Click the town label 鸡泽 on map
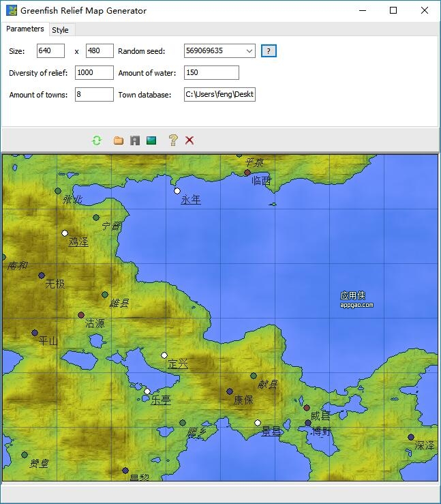Viewport: 441px width, 504px height. pyautogui.click(x=78, y=241)
